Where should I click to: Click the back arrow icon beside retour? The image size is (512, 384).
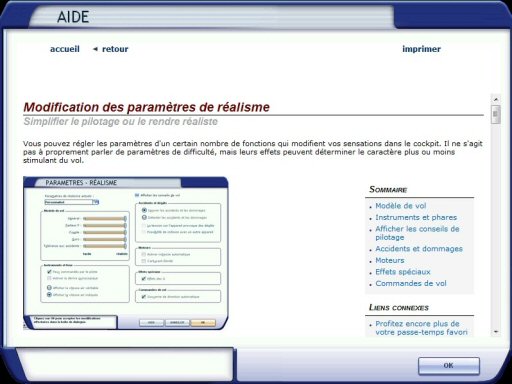tap(95, 49)
